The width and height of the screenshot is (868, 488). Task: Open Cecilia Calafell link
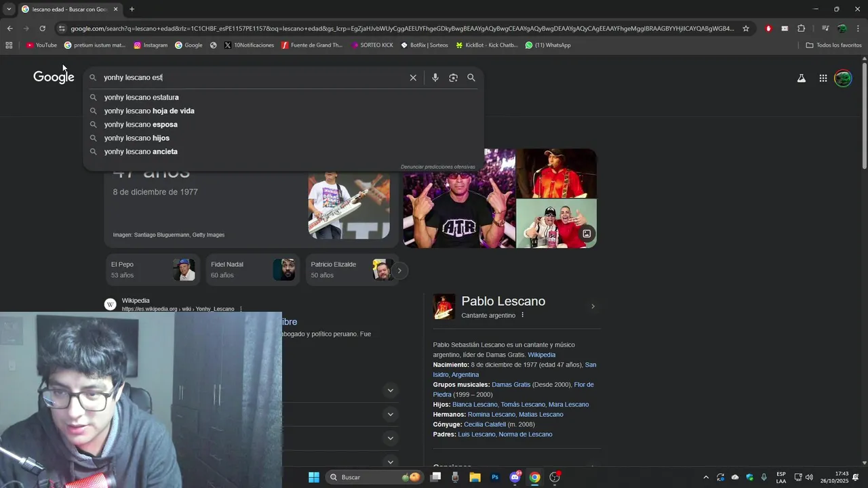(485, 424)
